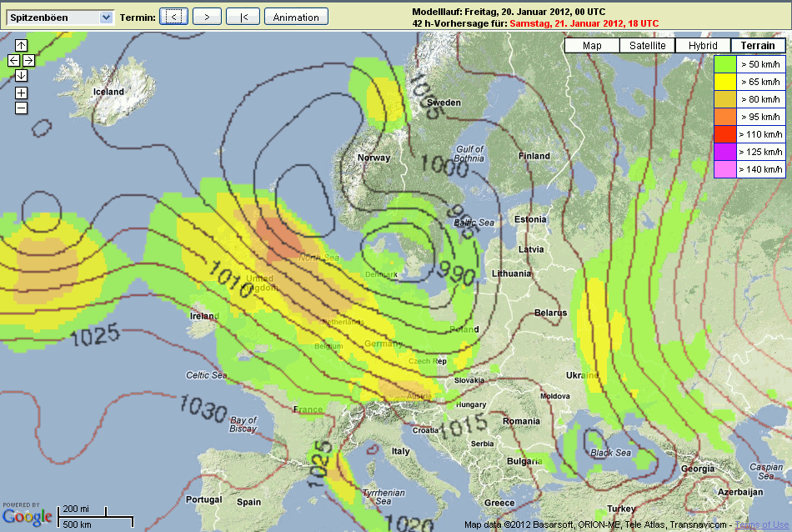The height and width of the screenshot is (532, 792).
Task: Click the gold > 80 km/h legend swatch
Action: click(724, 99)
